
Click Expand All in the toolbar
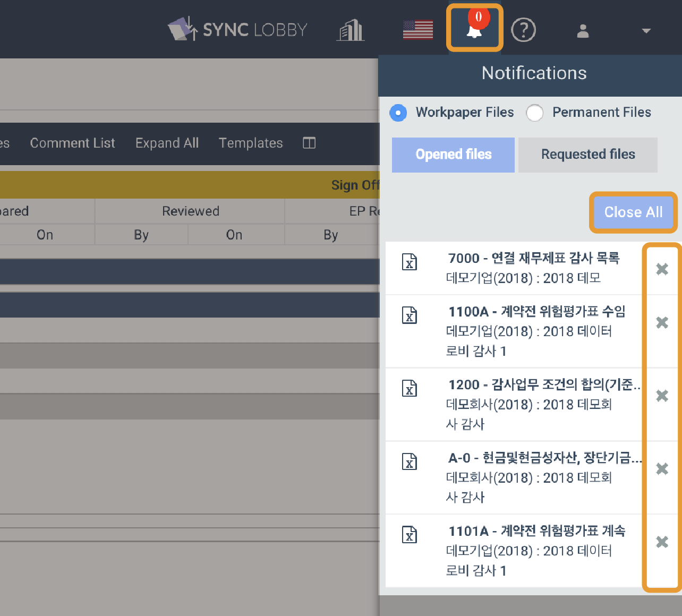coord(167,143)
